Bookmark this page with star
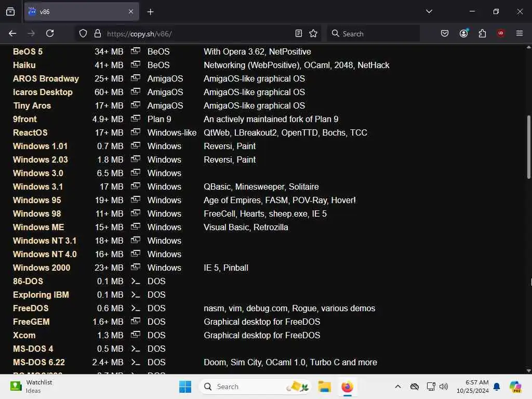Viewport: 532px width, 399px height. click(313, 33)
